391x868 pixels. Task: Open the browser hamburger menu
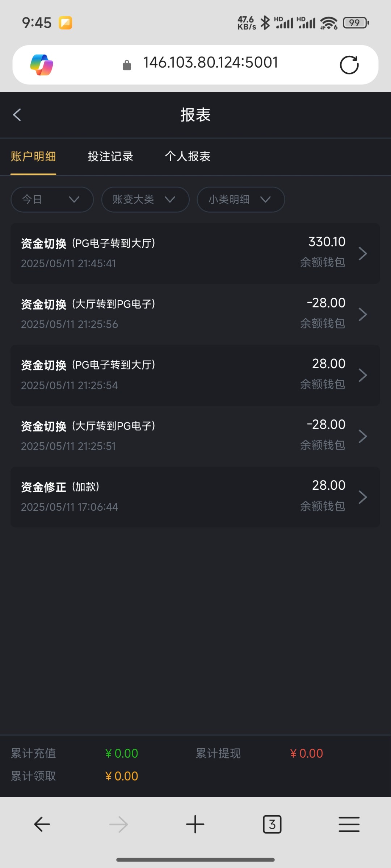click(x=349, y=824)
